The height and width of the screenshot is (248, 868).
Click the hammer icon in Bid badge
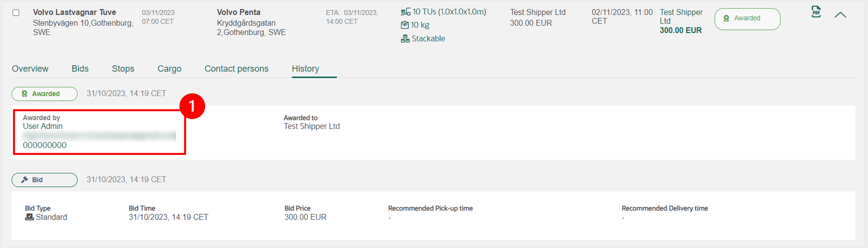click(25, 180)
